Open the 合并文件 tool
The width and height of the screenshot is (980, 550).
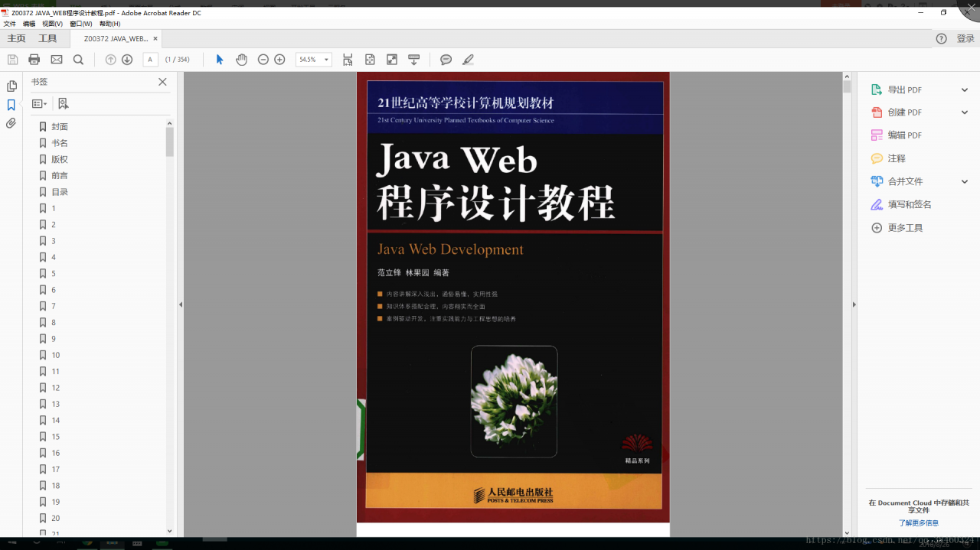904,181
